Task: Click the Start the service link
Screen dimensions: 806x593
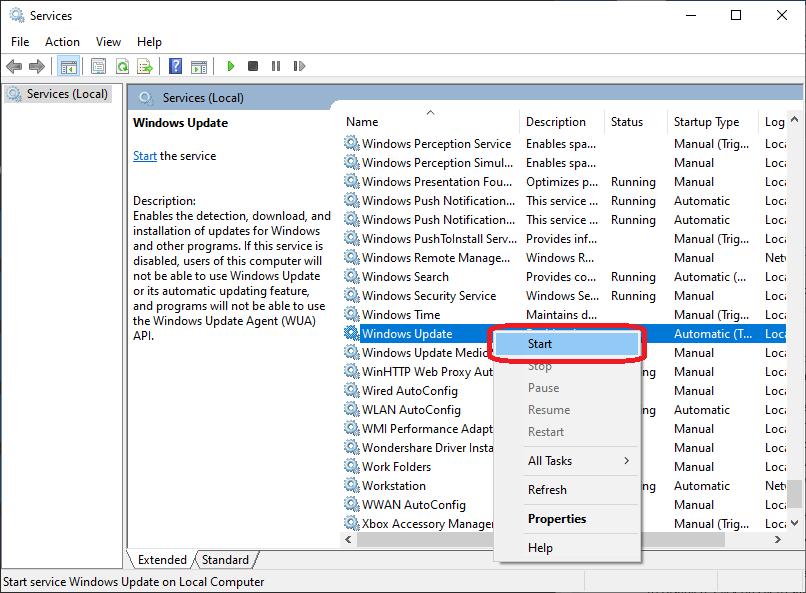Action: coord(145,156)
